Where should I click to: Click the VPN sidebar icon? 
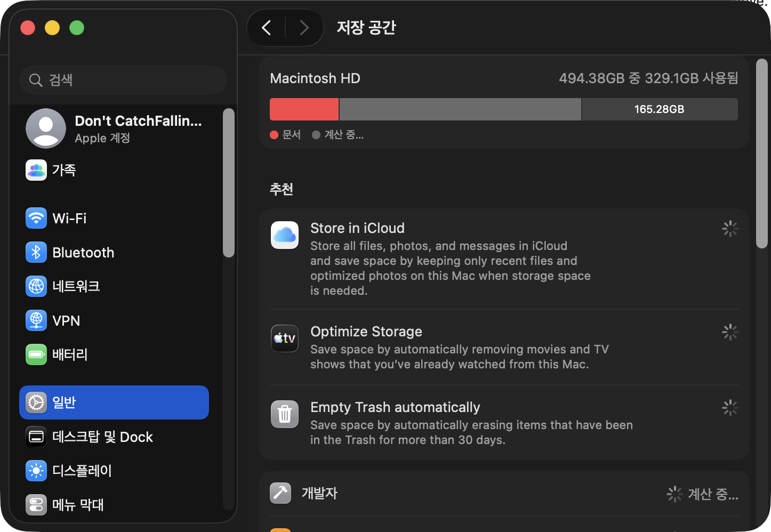point(36,320)
